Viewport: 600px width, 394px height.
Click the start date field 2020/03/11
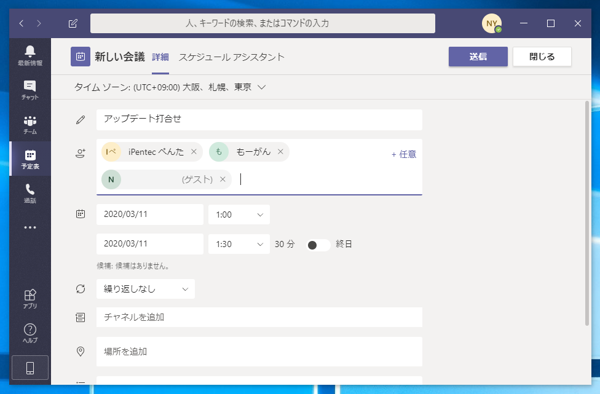click(x=150, y=214)
